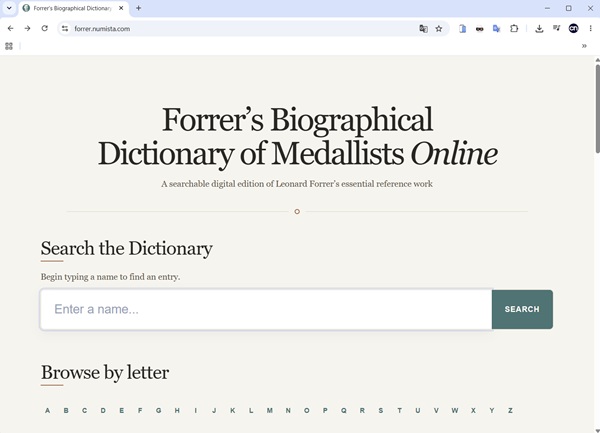Browse entries under letter V
Screen dimensions: 600x433
pyautogui.click(x=436, y=410)
